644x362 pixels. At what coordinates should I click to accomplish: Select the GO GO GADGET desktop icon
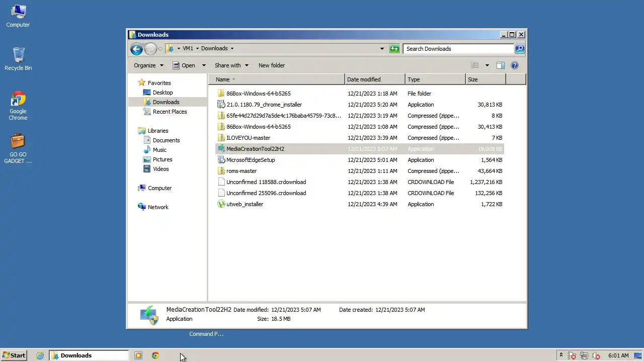click(x=18, y=149)
